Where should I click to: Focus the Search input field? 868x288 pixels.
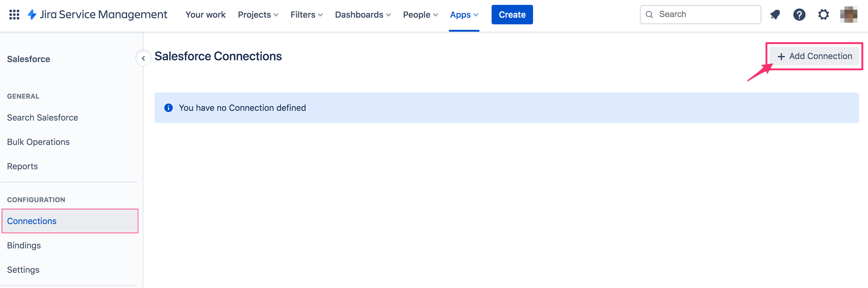coord(700,15)
